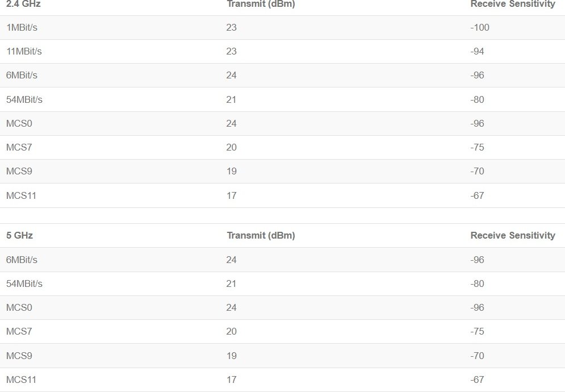The height and width of the screenshot is (392, 565).
Task: Click Transmit (dBm) header in 5 GHz table
Action: (x=261, y=235)
